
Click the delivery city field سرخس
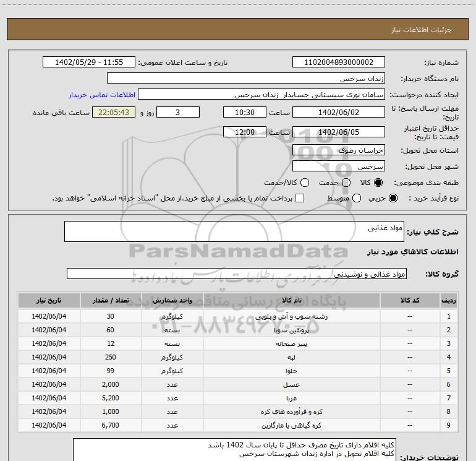[x=339, y=166]
